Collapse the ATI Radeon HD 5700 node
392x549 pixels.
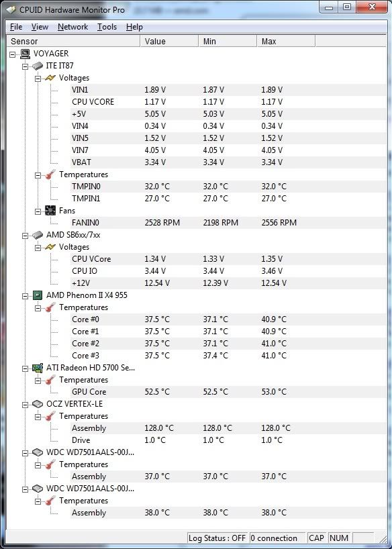click(26, 368)
